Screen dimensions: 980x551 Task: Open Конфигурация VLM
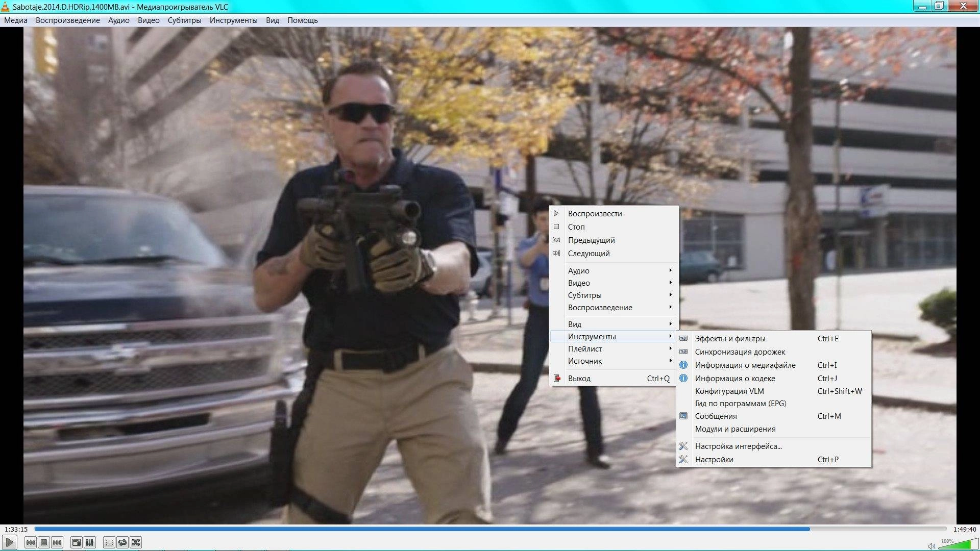click(774, 391)
